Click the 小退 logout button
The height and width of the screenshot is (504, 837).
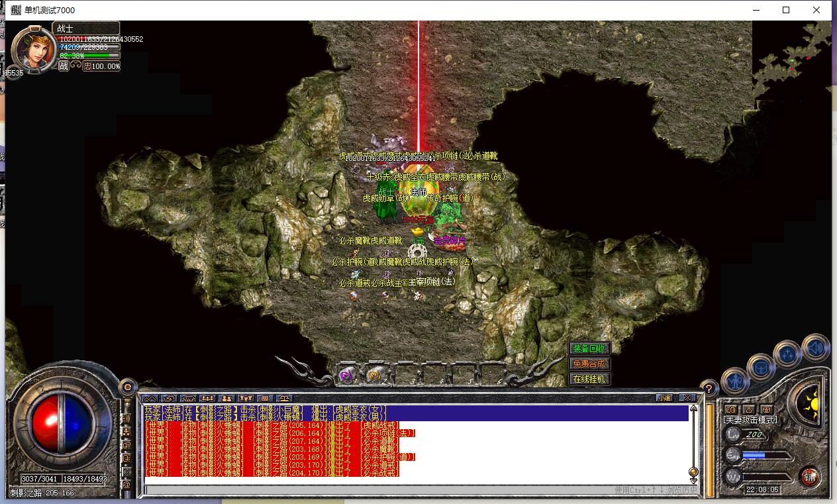click(x=664, y=398)
